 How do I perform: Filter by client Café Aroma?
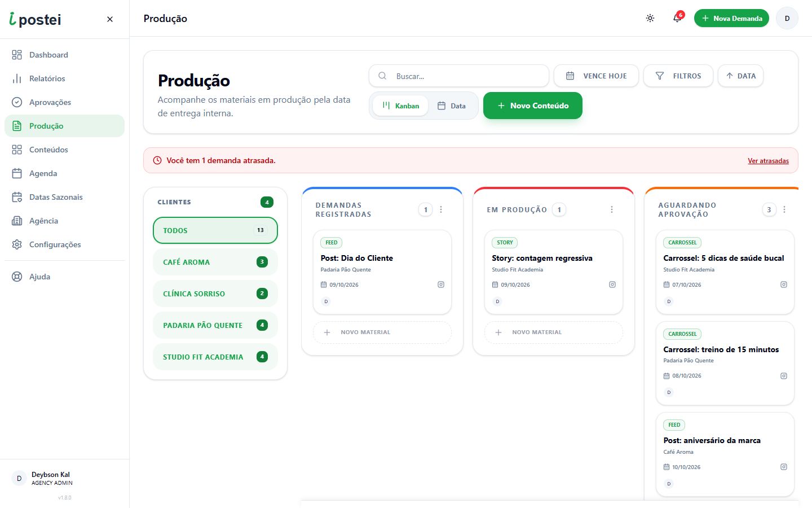pyautogui.click(x=215, y=262)
